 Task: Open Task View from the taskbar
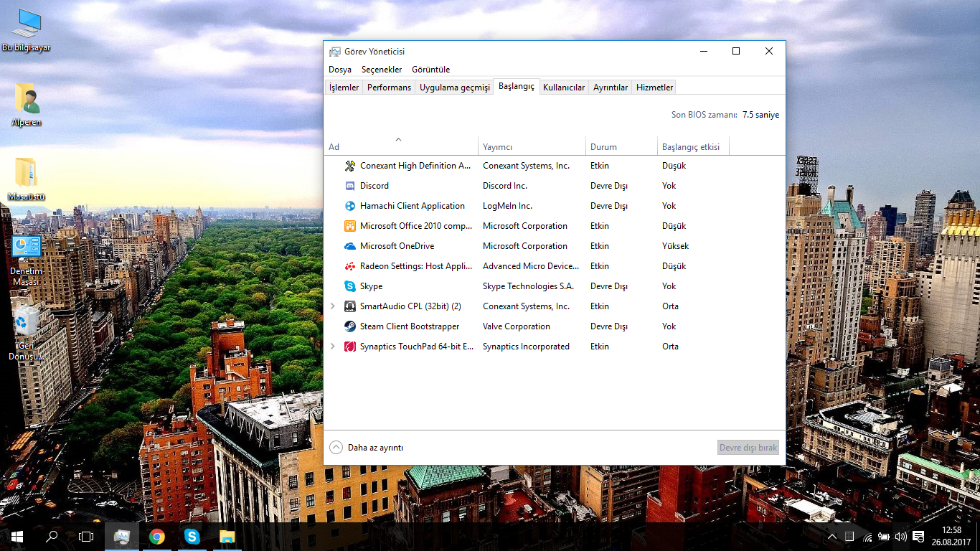(86, 537)
